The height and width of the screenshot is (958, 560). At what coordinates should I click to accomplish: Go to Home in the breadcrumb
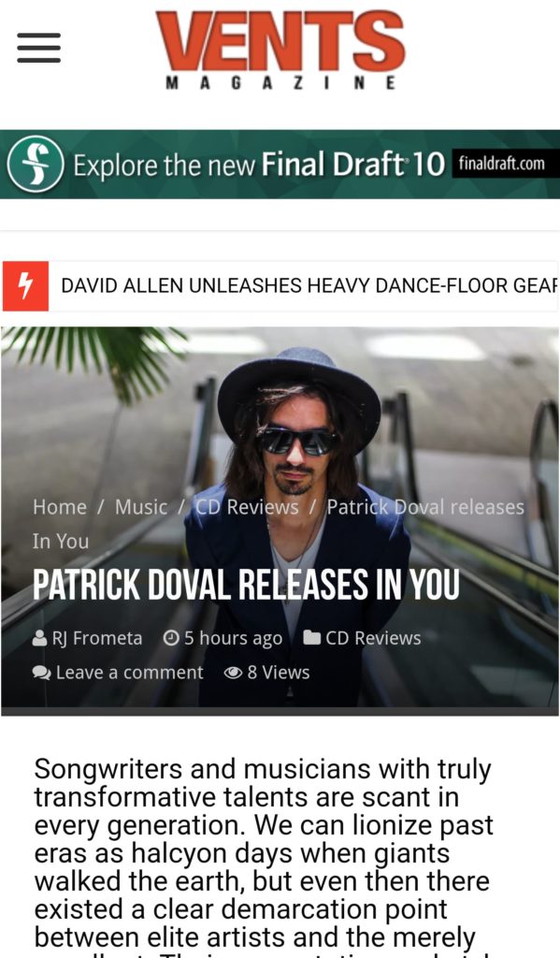coord(60,507)
